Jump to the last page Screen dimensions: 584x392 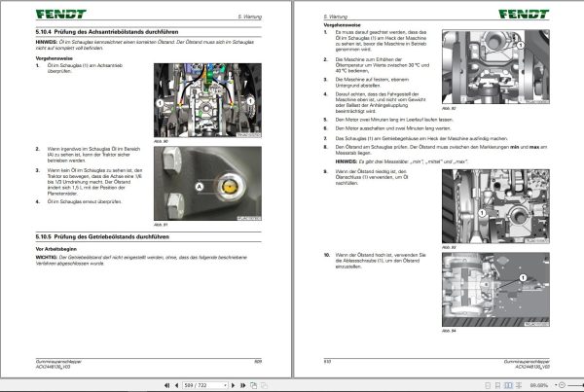coord(242,385)
